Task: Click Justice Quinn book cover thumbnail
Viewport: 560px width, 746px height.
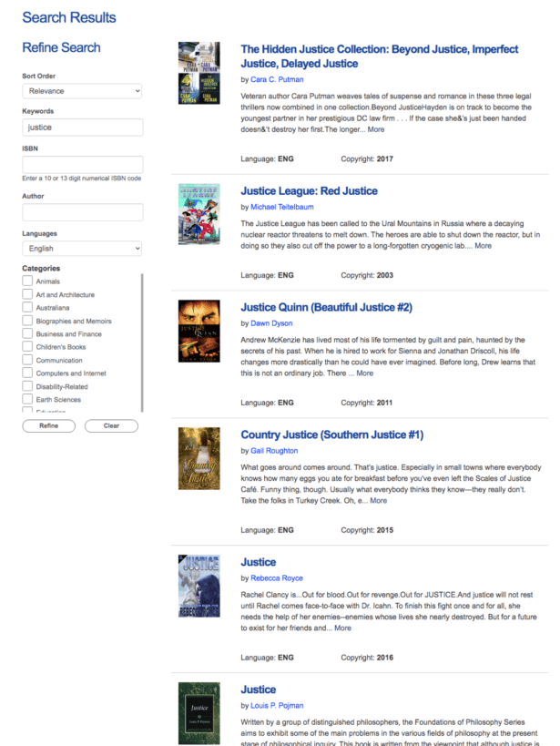Action: click(199, 332)
